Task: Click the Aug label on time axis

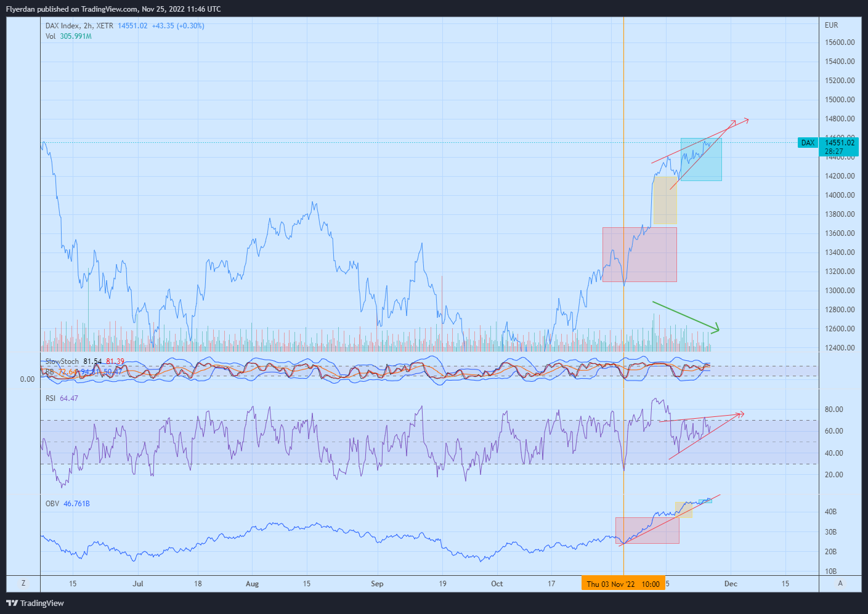Action: [x=252, y=584]
